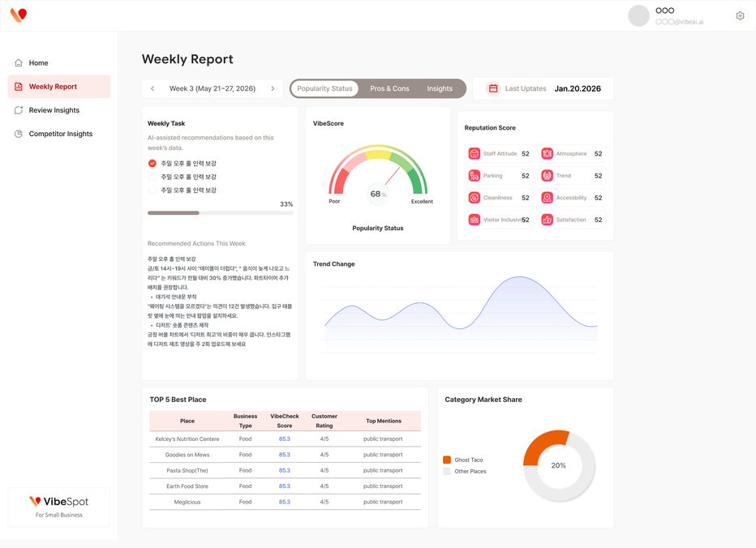756x548 pixels.
Task: Click the Visitor Inclusive icon
Action: (x=475, y=220)
